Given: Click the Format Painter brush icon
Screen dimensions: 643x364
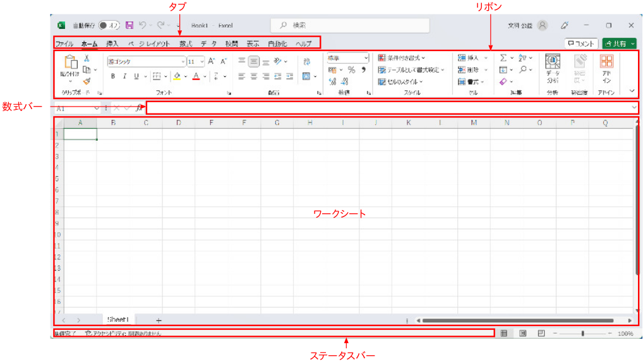Looking at the screenshot, I should (x=87, y=81).
